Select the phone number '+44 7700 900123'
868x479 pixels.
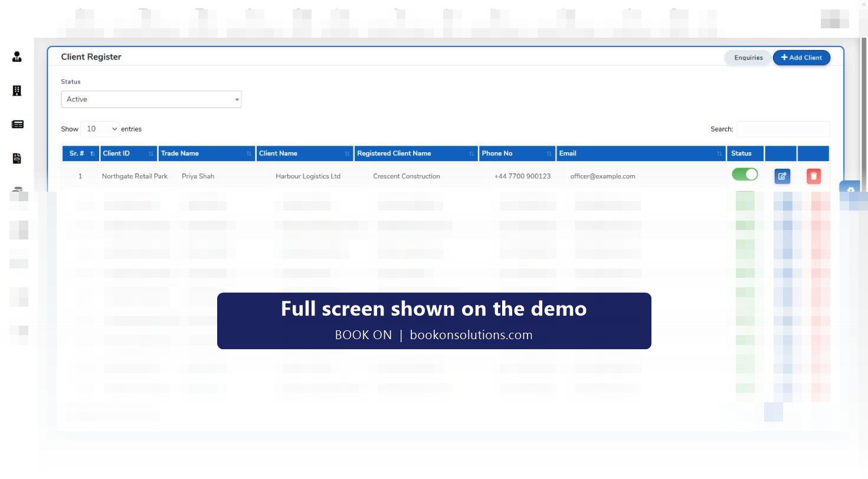pos(522,176)
